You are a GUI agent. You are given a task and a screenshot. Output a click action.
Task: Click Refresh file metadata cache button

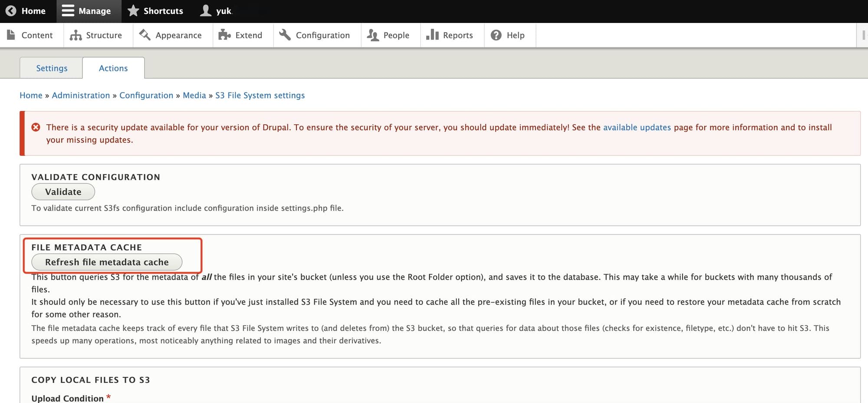pyautogui.click(x=107, y=262)
